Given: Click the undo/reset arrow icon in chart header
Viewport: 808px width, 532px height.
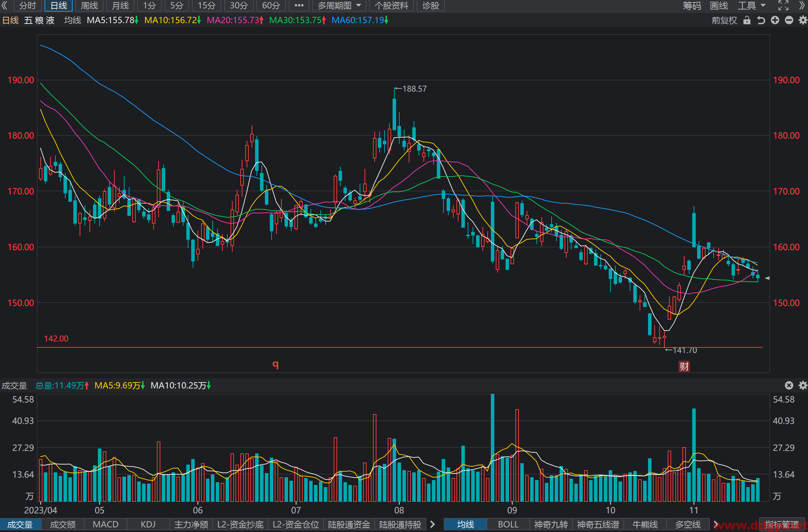Looking at the screenshot, I should [761, 20].
